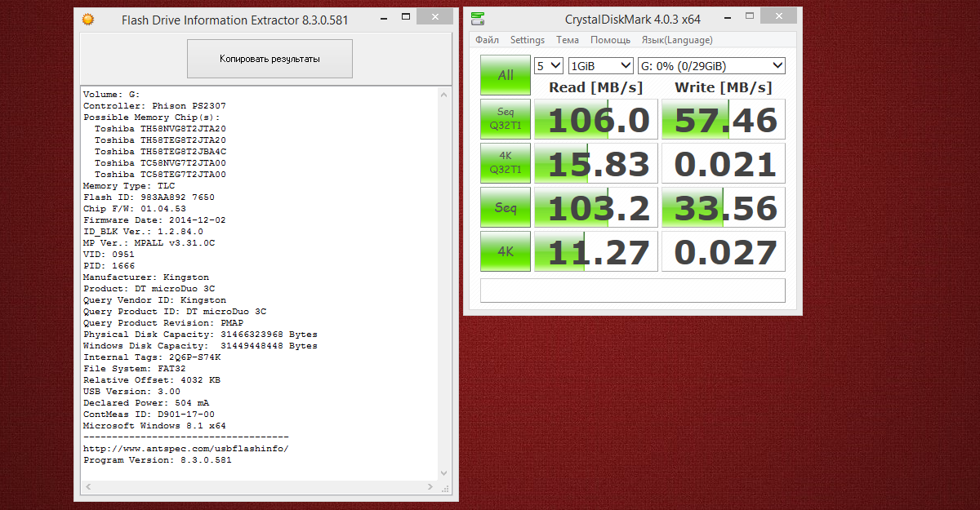Image resolution: width=980 pixels, height=510 pixels.
Task: Start the Seq benchmark test
Action: click(x=506, y=208)
